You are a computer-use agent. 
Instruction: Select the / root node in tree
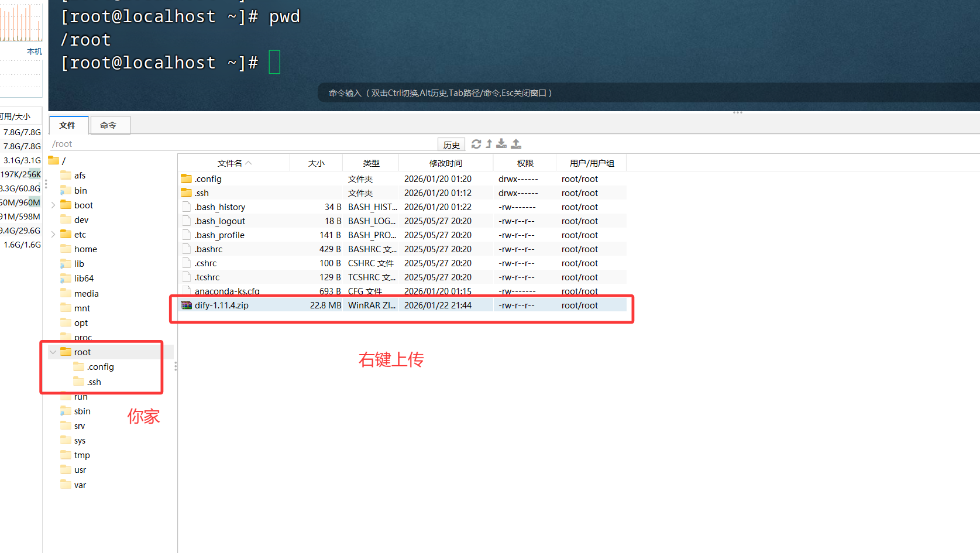click(x=57, y=160)
